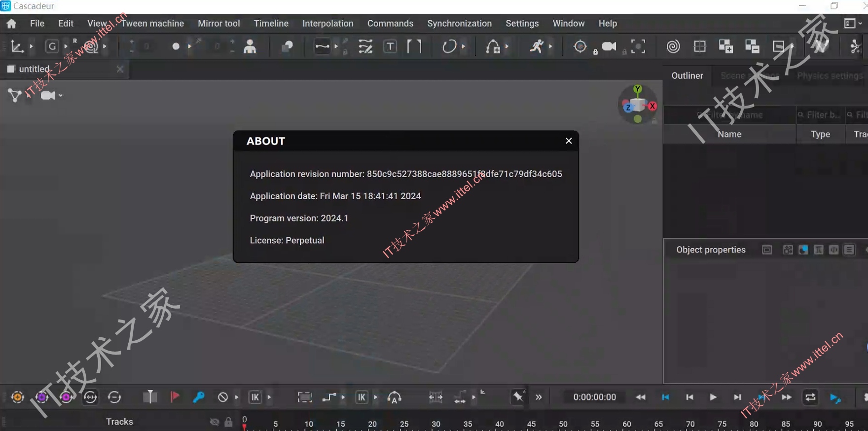
Task: Expand the arrow next to loop icon
Action: tap(463, 47)
